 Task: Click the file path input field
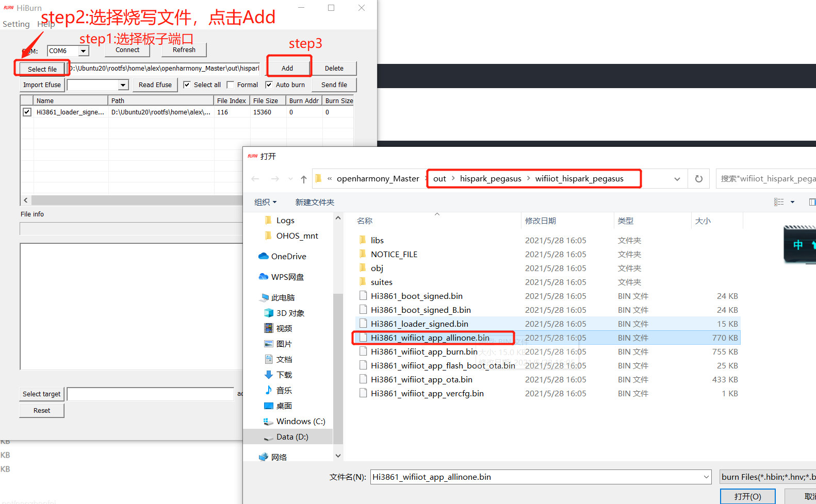point(164,68)
